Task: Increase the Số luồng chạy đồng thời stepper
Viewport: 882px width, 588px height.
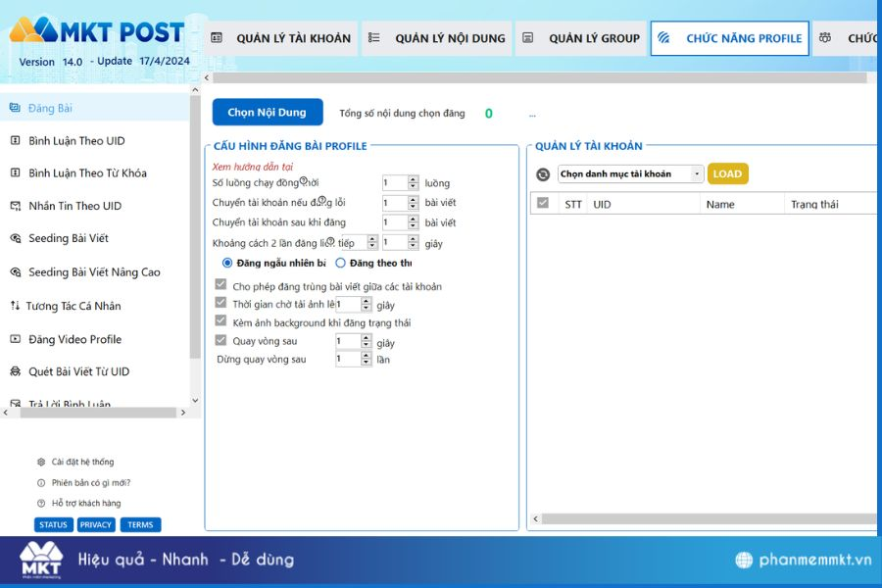Action: (x=415, y=179)
